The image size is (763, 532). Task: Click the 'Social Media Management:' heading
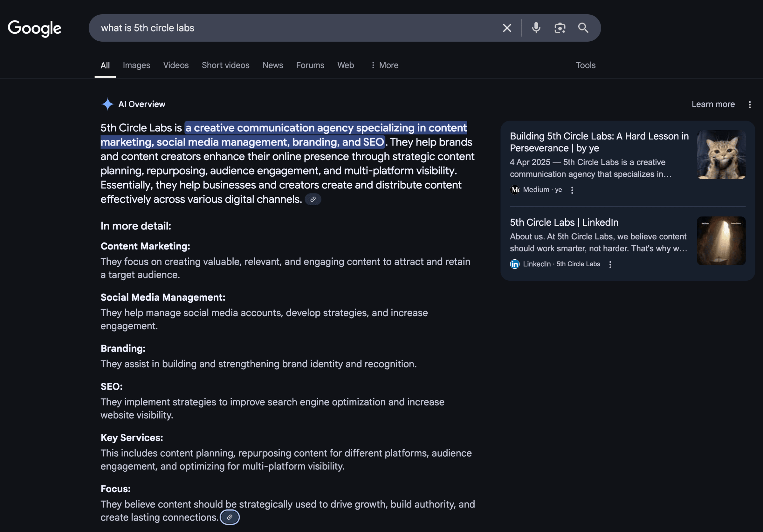163,297
